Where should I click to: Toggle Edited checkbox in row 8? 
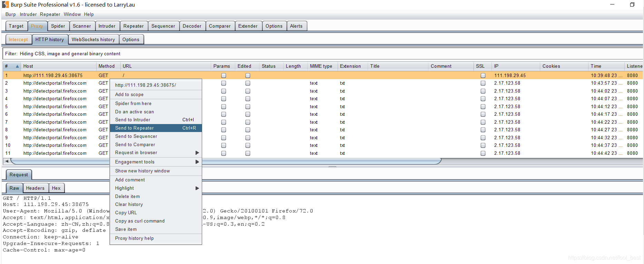[248, 130]
